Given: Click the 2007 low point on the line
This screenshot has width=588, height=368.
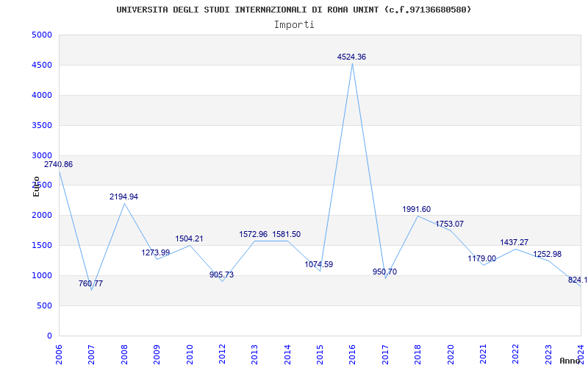Looking at the screenshot, I should [x=91, y=290].
